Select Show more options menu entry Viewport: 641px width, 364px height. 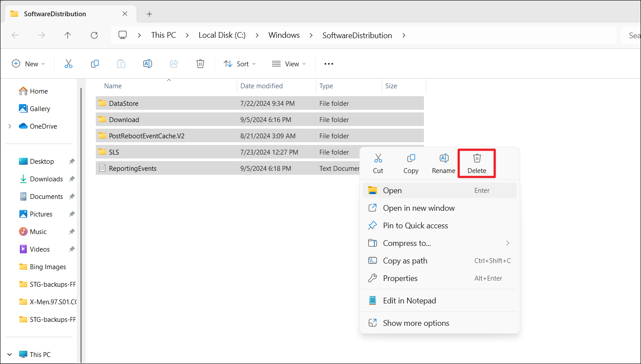pos(416,323)
